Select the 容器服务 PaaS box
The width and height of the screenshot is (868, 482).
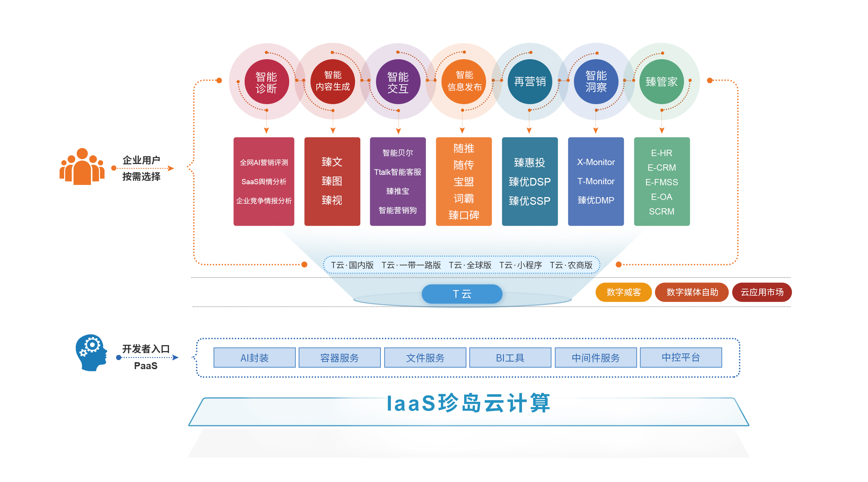(339, 358)
